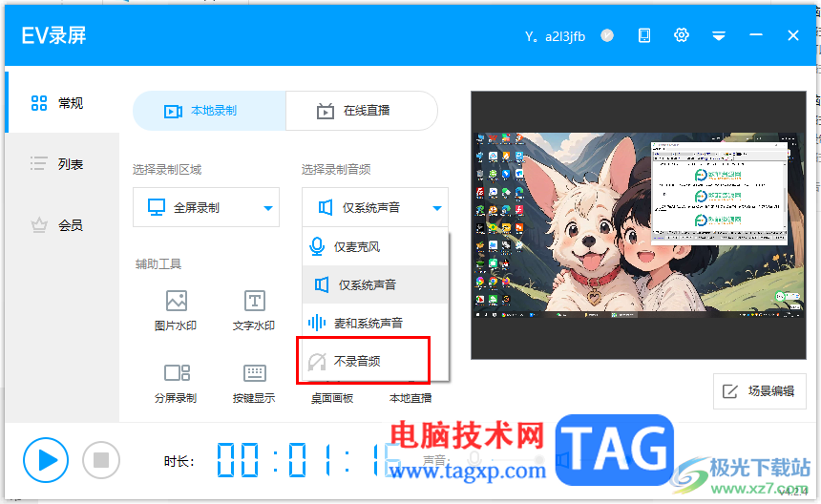
Task: Click the grid icon for 常规
Action: tap(39, 103)
